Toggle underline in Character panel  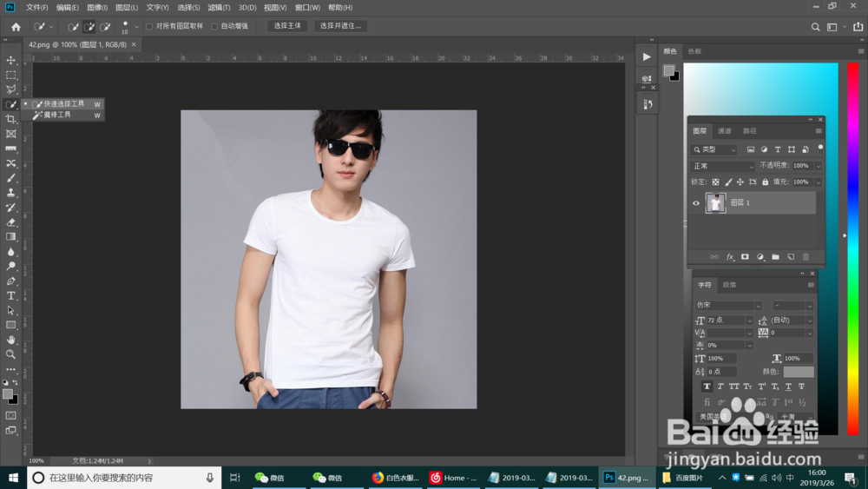pos(788,387)
